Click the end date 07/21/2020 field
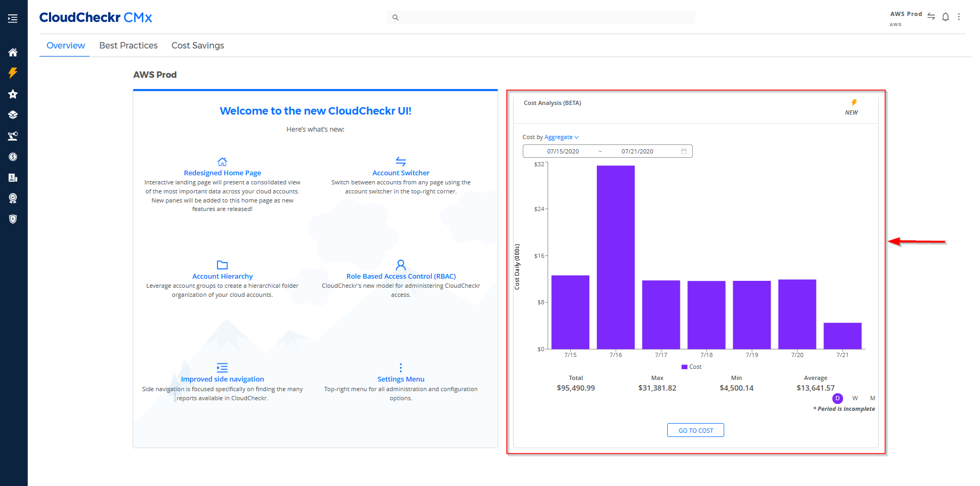980x486 pixels. (637, 151)
